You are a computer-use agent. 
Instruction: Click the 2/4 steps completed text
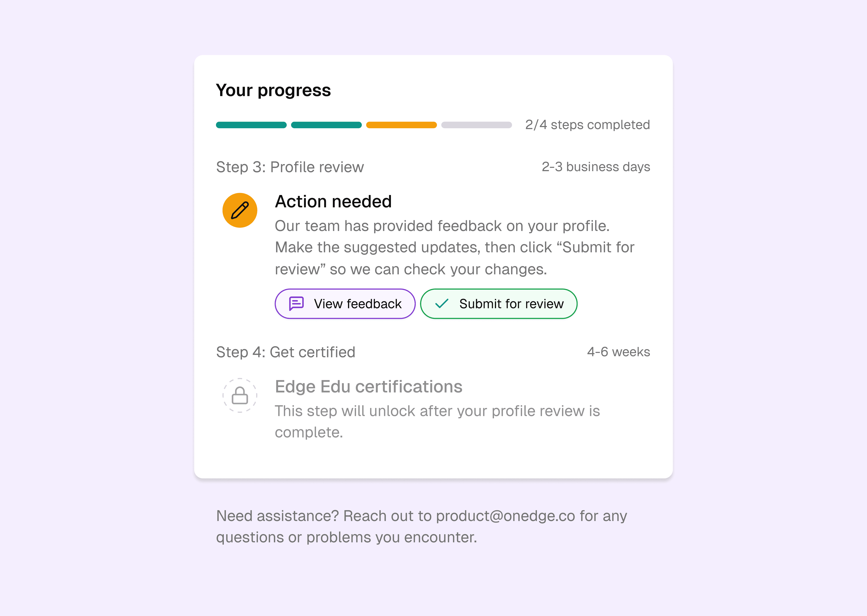click(587, 125)
